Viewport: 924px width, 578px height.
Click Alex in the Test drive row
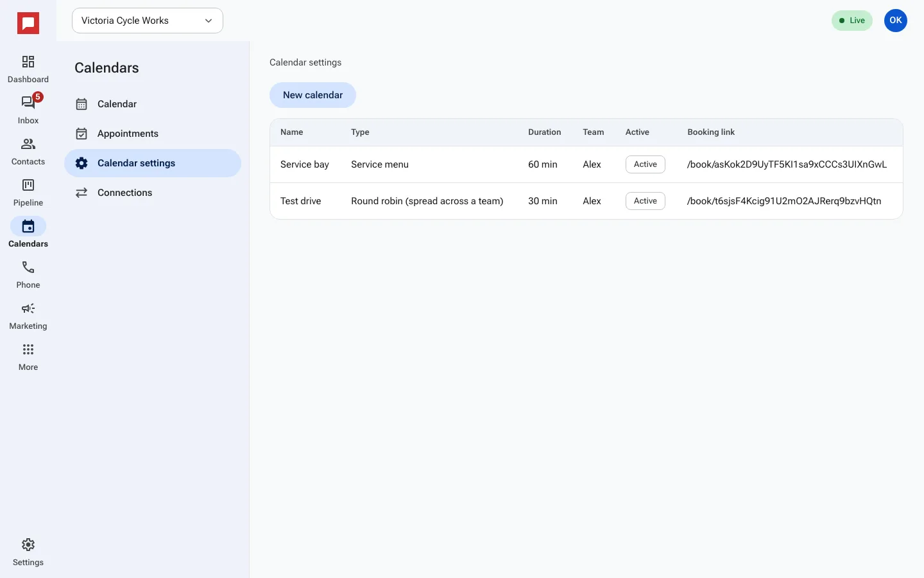click(592, 201)
